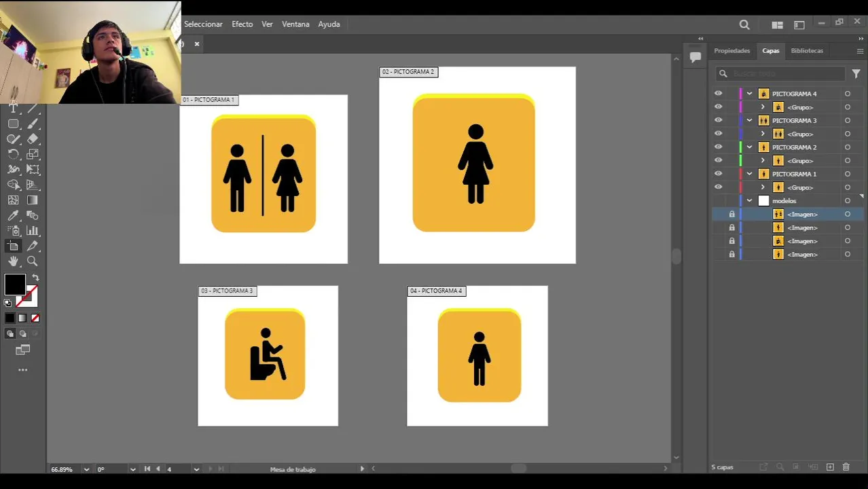Hide the PICTOGRAMA 2 layer
This screenshot has height=489, width=868.
[718, 147]
